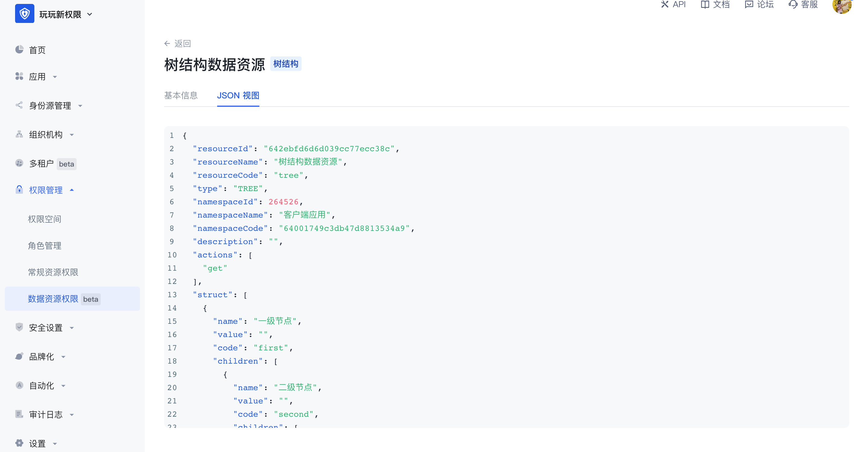The height and width of the screenshot is (452, 868).
Task: Click the API icon in top bar
Action: [x=664, y=5]
